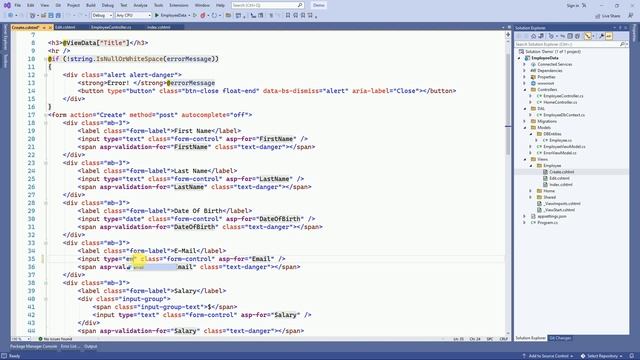Select HomeController.cs in Solution Explorer
The height and width of the screenshot is (360, 640).
point(560,102)
